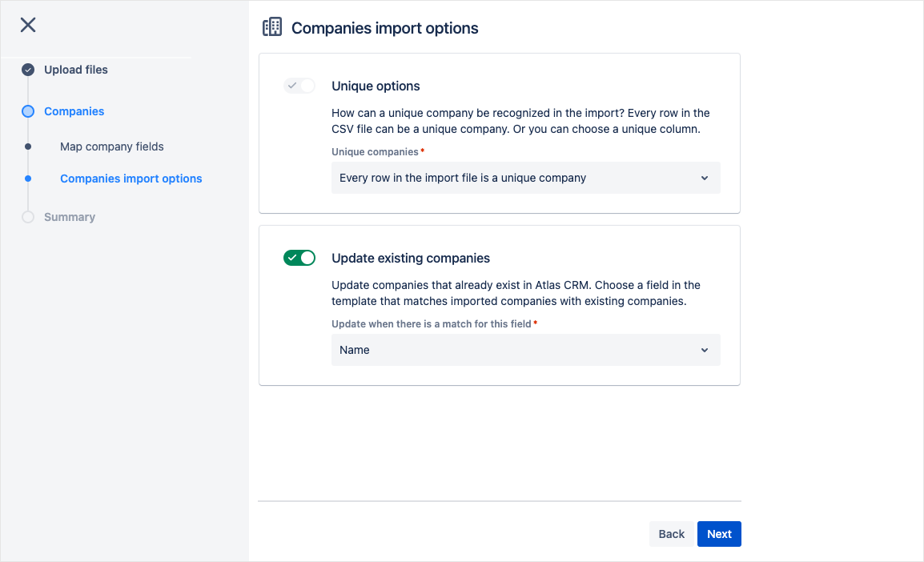Click the Next button to continue
Image resolution: width=924 pixels, height=562 pixels.
[x=719, y=534]
